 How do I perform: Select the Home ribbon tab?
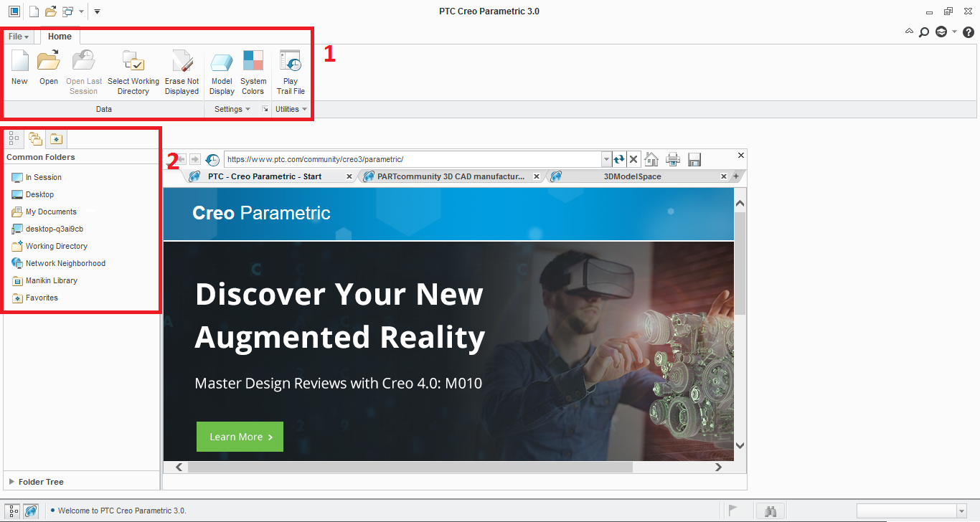pos(60,37)
